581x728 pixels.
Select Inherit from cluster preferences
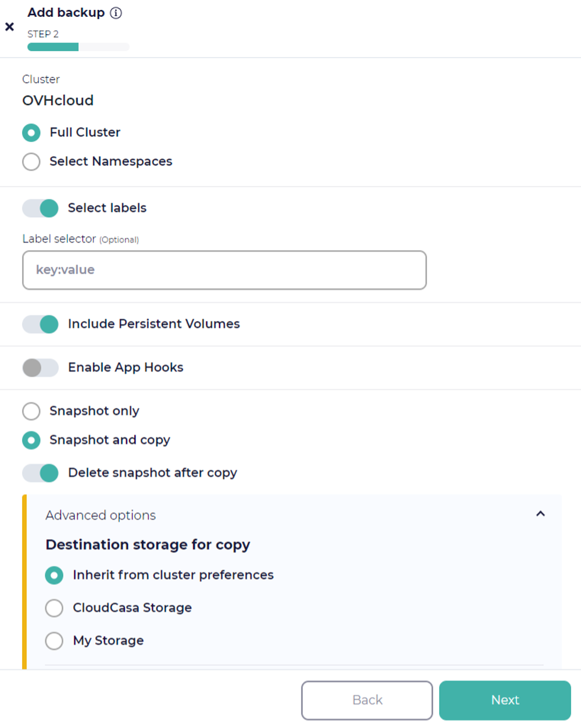[x=54, y=575]
